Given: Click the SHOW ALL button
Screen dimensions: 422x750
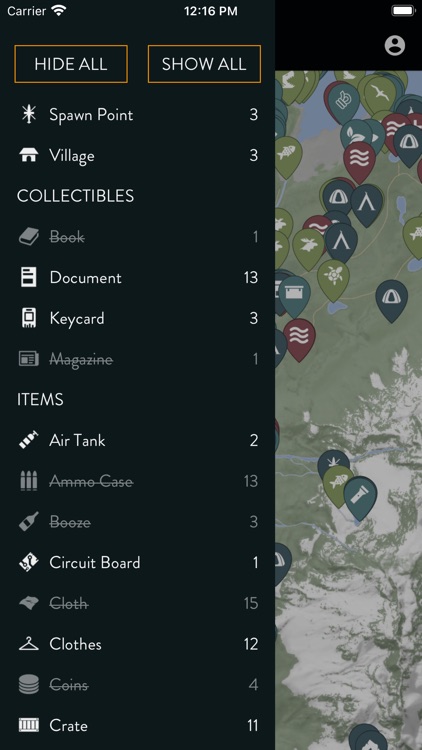Looking at the screenshot, I should point(204,64).
